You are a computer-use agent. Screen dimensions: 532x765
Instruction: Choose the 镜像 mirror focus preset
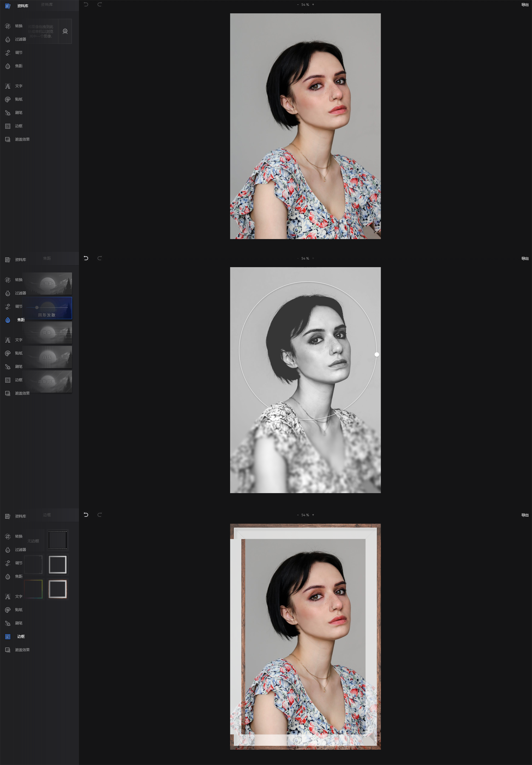click(47, 332)
